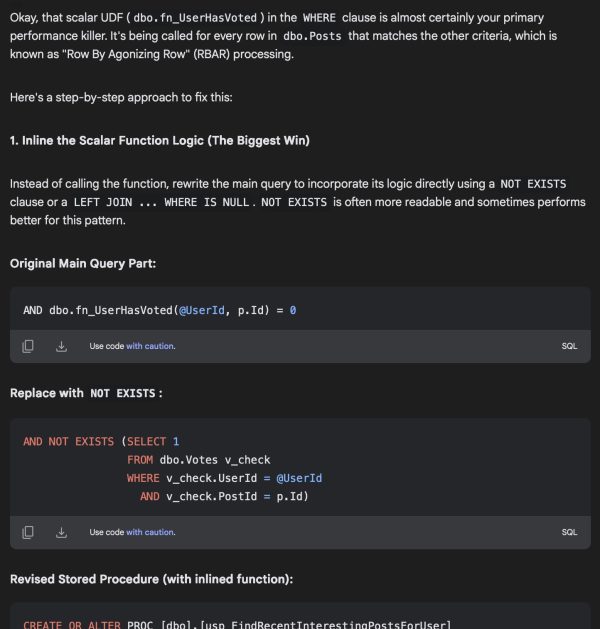Click the 'FROM dbo.Votes v_check' code line

click(198, 460)
